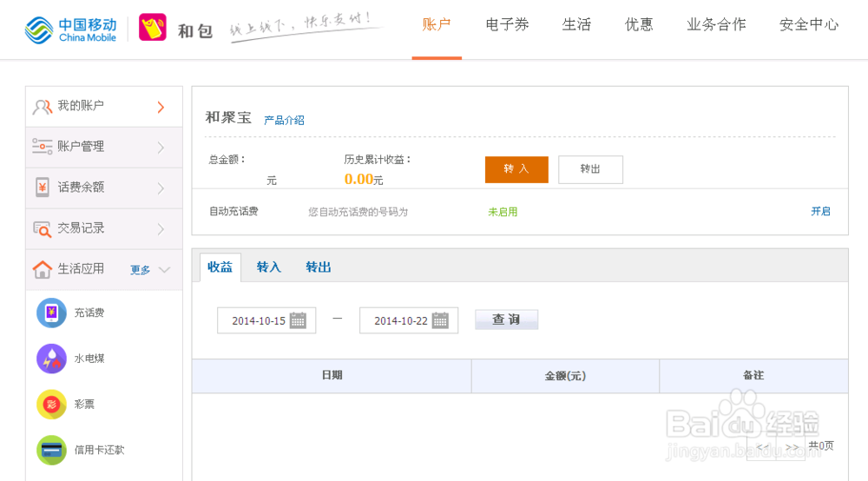868x481 pixels.
Task: Click the 账户管理 menu label
Action: pyautogui.click(x=81, y=147)
